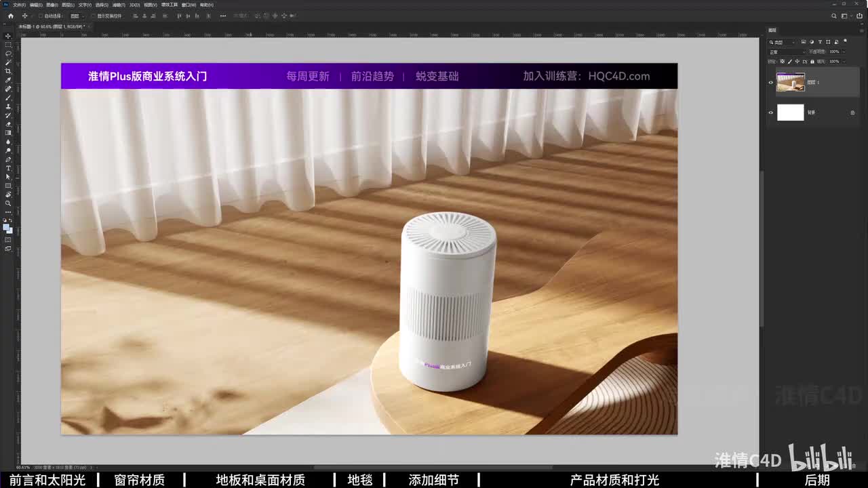Image resolution: width=868 pixels, height=488 pixels.
Task: Open the 编辑 (Edit) menu
Action: click(36, 5)
